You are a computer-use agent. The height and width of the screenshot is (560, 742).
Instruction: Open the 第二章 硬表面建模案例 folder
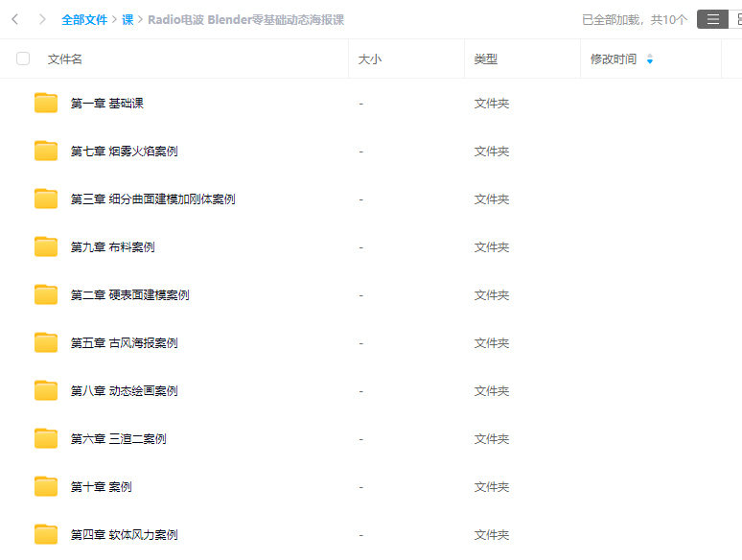(129, 295)
